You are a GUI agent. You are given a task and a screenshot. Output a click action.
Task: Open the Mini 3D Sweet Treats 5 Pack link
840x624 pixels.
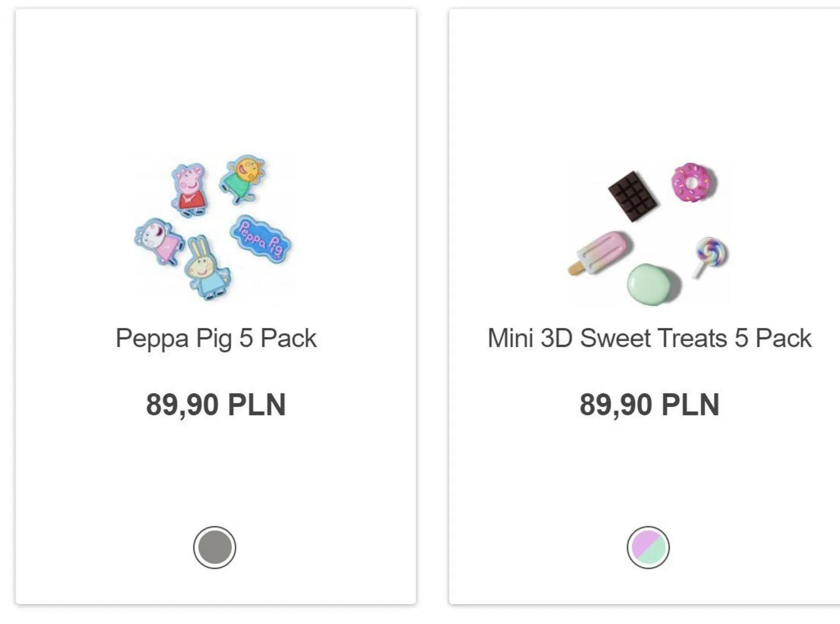coord(649,338)
